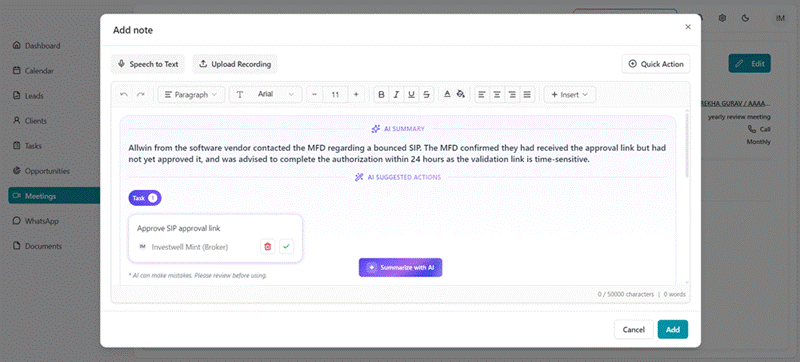This screenshot has width=800, height=362.
Task: Open the highlight fill color picker
Action: [461, 94]
